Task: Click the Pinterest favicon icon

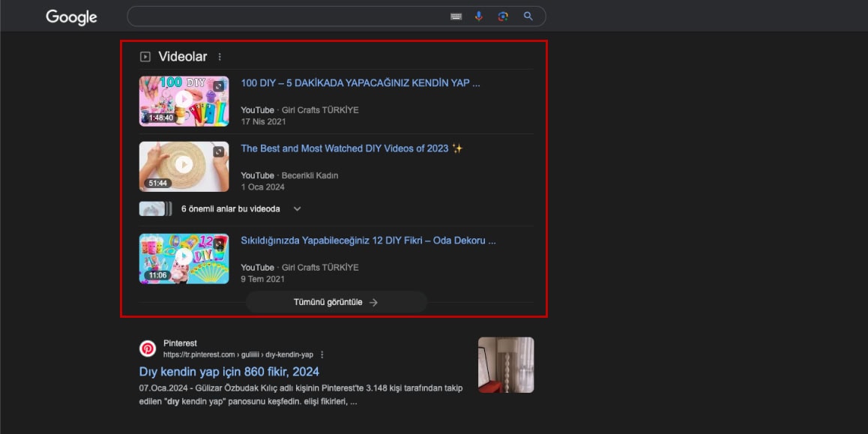Action: [148, 349]
